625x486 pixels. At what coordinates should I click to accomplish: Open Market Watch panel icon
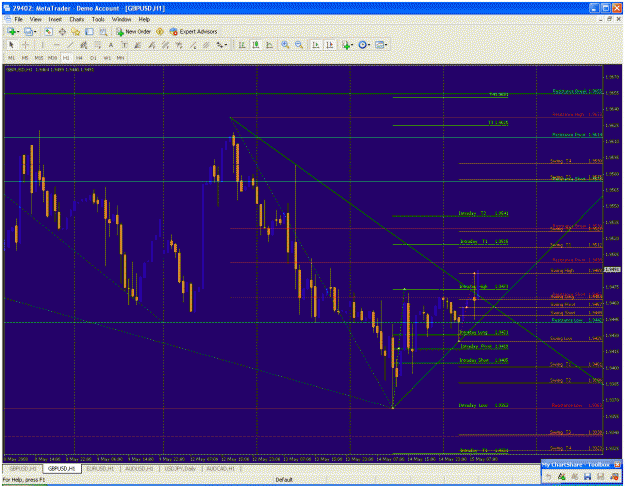49,31
